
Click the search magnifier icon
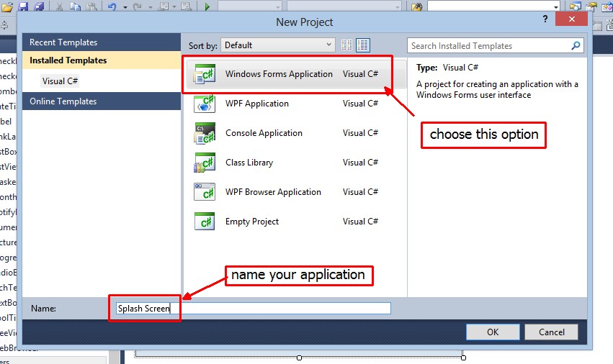click(x=576, y=46)
